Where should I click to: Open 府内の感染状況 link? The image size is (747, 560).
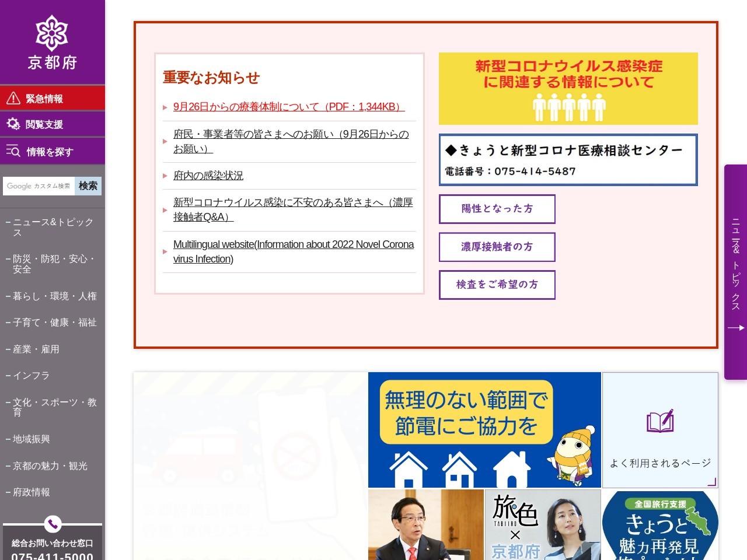tap(208, 176)
